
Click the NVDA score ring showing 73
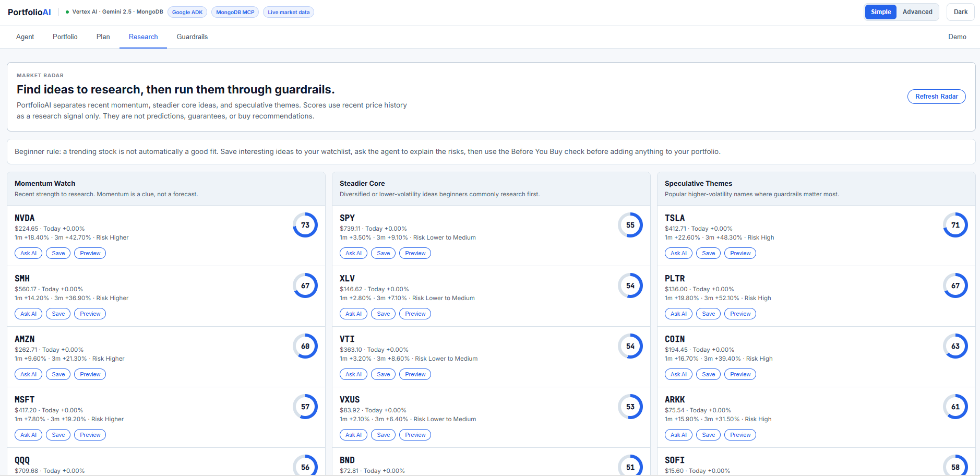tap(305, 225)
